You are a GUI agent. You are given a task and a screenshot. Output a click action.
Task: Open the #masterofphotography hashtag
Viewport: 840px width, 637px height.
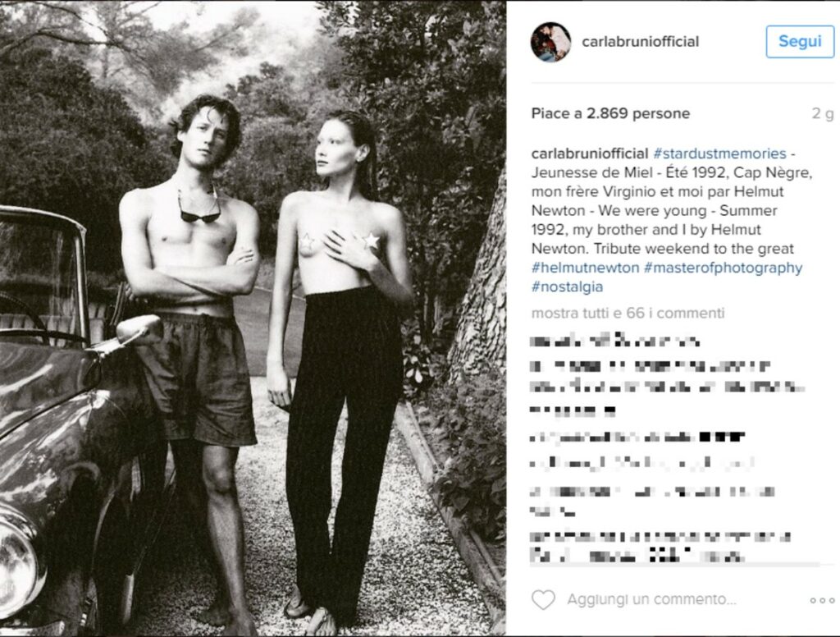coord(724,268)
